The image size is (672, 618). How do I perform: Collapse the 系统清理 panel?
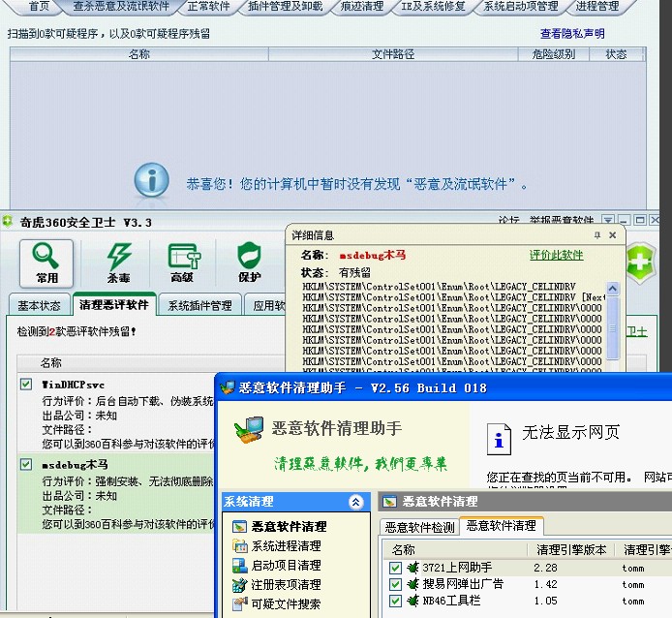355,502
